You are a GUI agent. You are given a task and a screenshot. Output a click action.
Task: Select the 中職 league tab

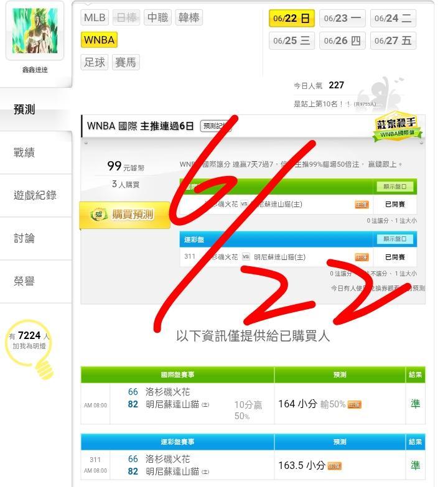pyautogui.click(x=158, y=17)
